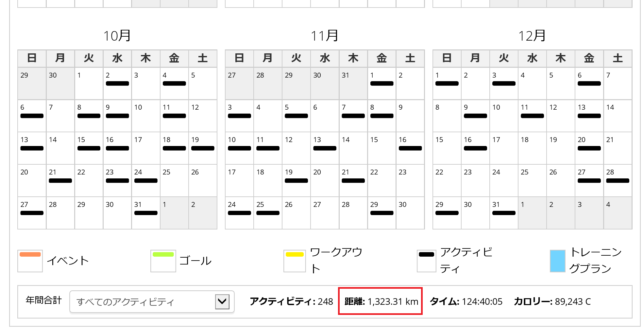Viewport: 644px width, 328px height.
Task: Click the blue トレーニングプラン legend swatch
Action: 557,261
